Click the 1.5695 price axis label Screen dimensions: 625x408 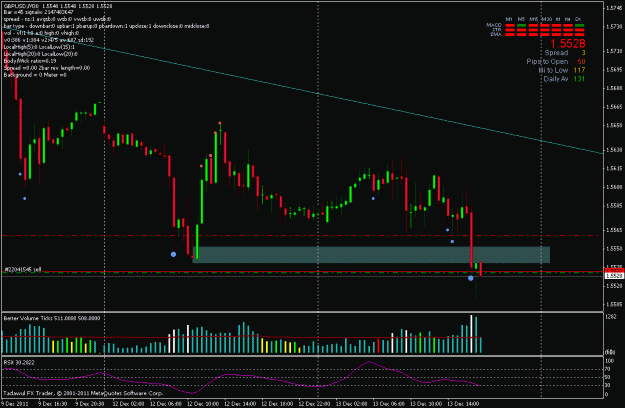click(x=614, y=69)
